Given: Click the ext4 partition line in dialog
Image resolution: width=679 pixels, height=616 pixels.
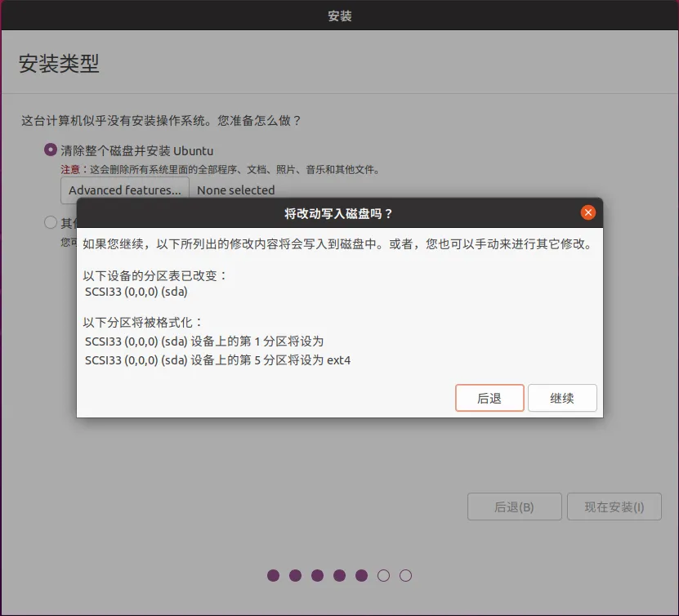Looking at the screenshot, I should (x=217, y=360).
